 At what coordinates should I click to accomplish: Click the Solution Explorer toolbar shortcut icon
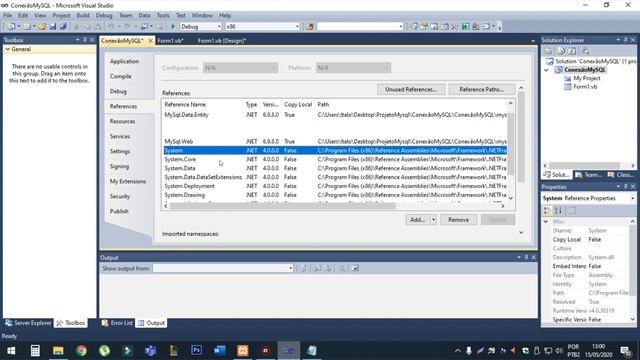pyautogui.click(x=413, y=27)
